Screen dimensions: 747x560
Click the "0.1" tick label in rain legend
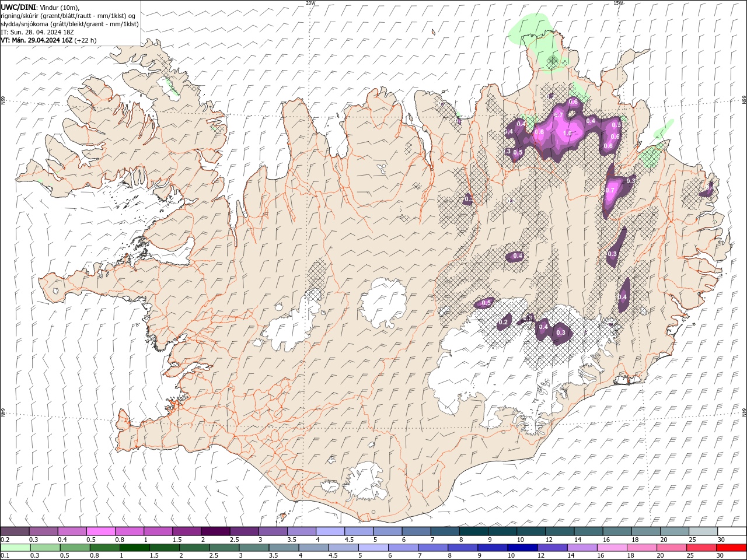(5, 555)
